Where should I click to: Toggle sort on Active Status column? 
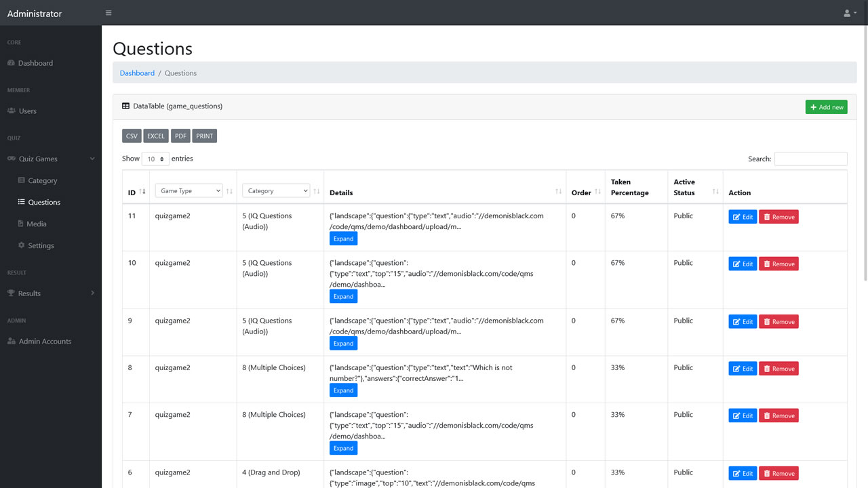coord(715,192)
